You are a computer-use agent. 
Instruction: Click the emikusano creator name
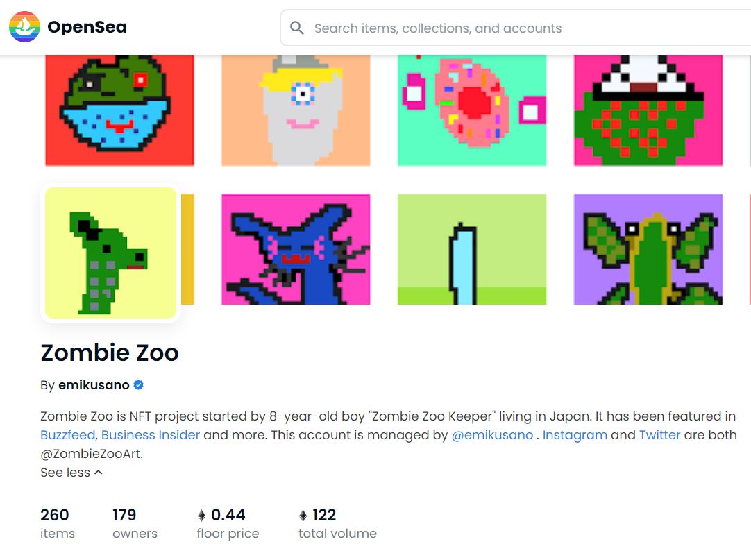tap(94, 385)
